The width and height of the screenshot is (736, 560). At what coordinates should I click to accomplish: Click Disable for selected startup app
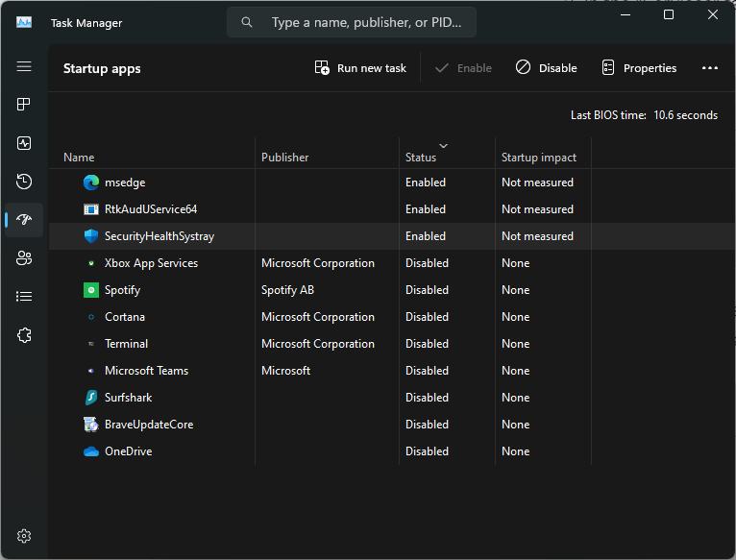pyautogui.click(x=547, y=68)
